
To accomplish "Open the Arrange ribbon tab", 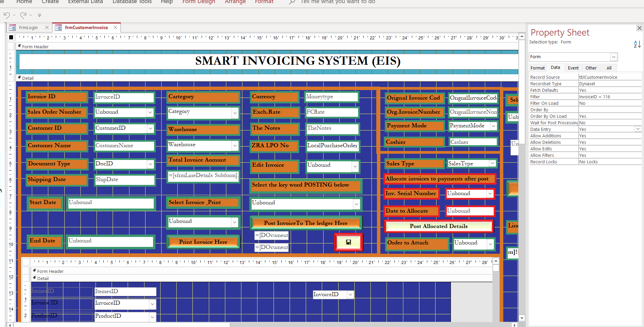I will [x=235, y=2].
